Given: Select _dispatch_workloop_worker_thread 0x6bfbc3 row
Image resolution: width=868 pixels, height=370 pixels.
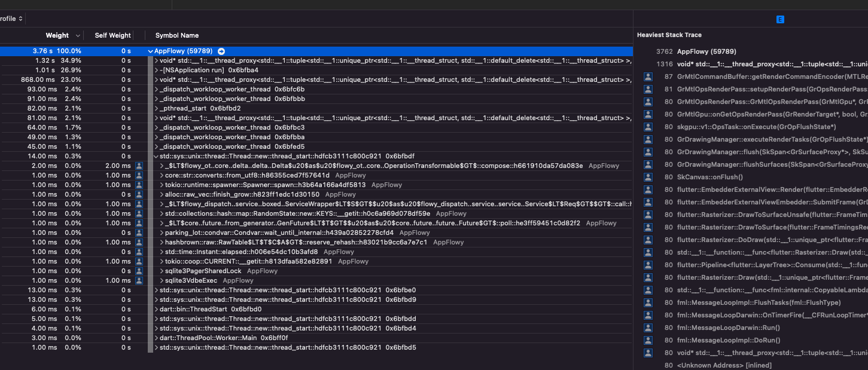Looking at the screenshot, I should (x=316, y=128).
